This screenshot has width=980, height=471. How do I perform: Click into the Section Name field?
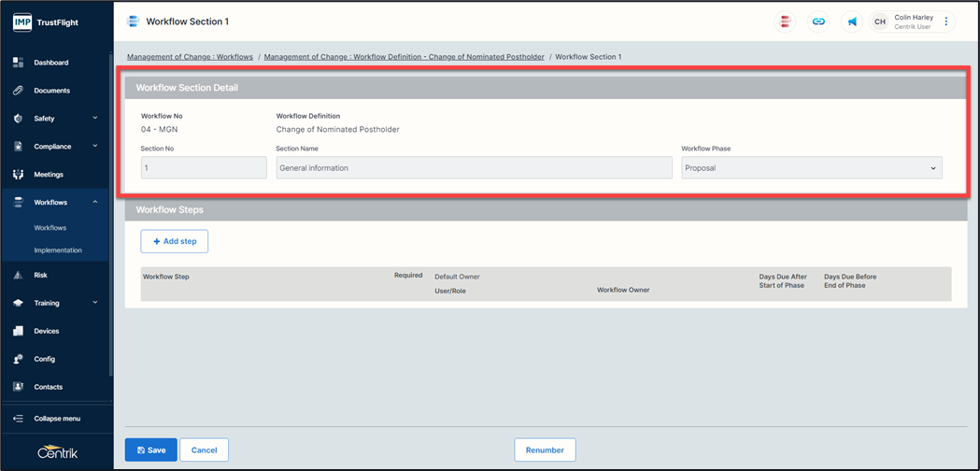pyautogui.click(x=474, y=168)
